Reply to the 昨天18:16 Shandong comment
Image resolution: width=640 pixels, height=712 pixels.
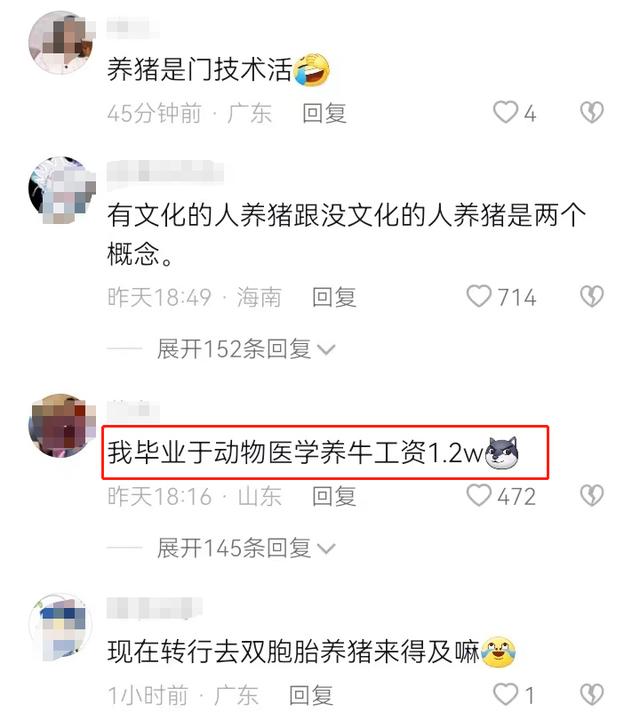point(334,496)
